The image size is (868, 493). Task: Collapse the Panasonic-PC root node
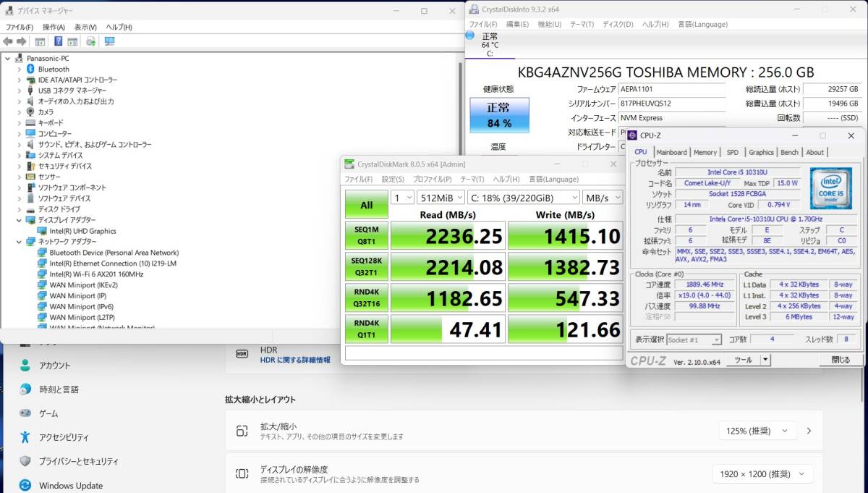coord(8,58)
